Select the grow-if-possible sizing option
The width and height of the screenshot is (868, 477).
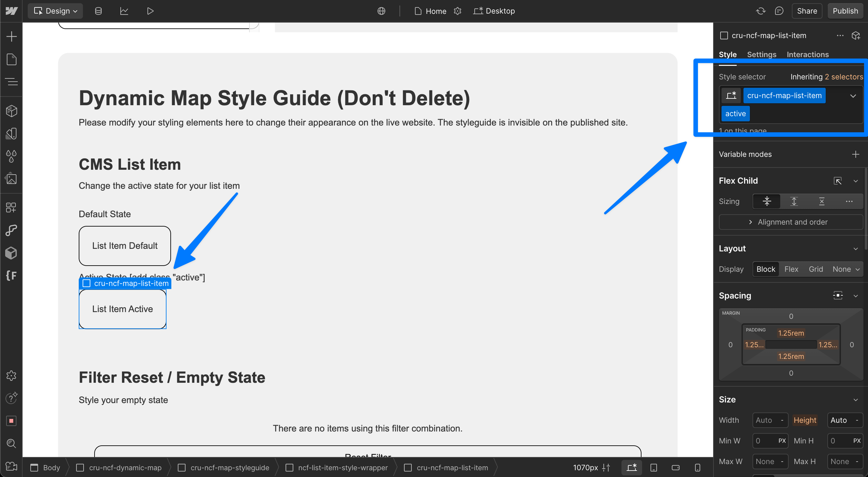794,201
